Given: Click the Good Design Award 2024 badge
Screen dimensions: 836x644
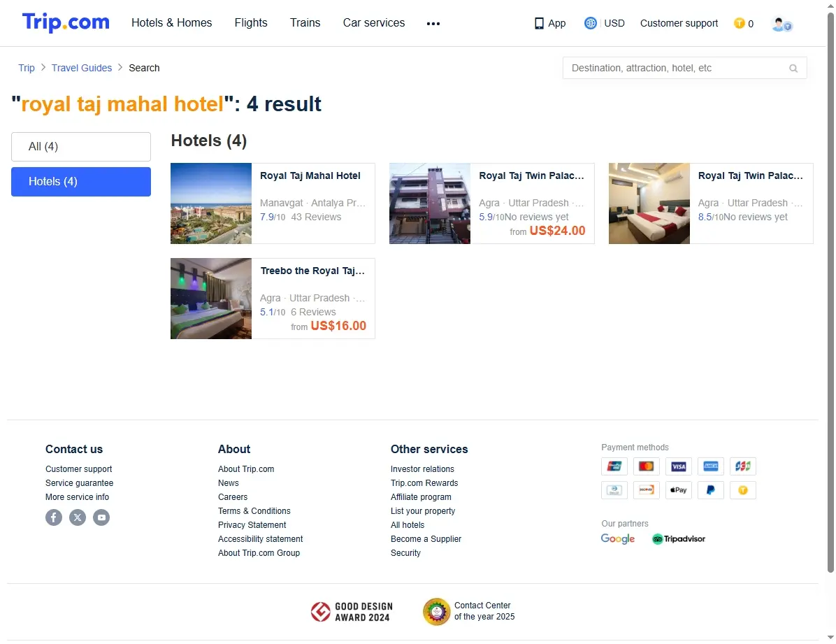Looking at the screenshot, I should pyautogui.click(x=352, y=612).
